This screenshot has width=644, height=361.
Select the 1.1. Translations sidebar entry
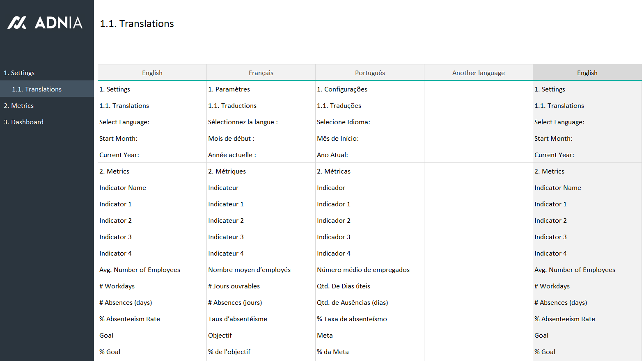pos(37,89)
